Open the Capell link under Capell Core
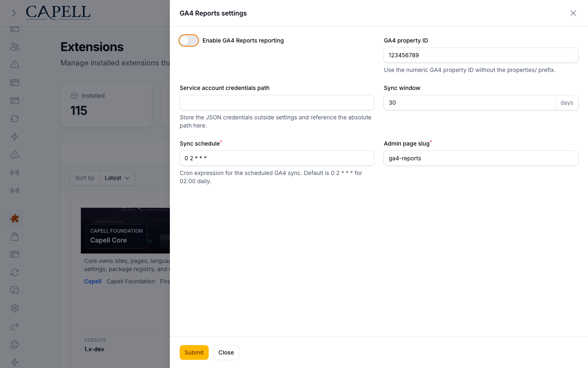The width and height of the screenshot is (588, 368). 93,281
